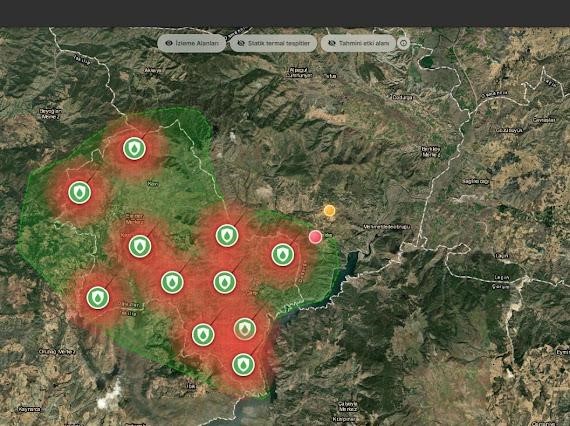The height and width of the screenshot is (426, 570).
Task: Click the Mehmetdedeobruğu place label
Action: [387, 227]
